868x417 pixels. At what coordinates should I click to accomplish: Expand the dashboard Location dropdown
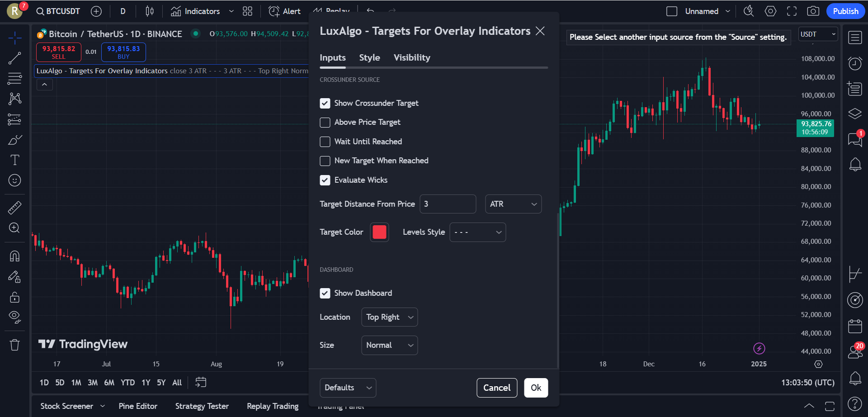click(389, 317)
